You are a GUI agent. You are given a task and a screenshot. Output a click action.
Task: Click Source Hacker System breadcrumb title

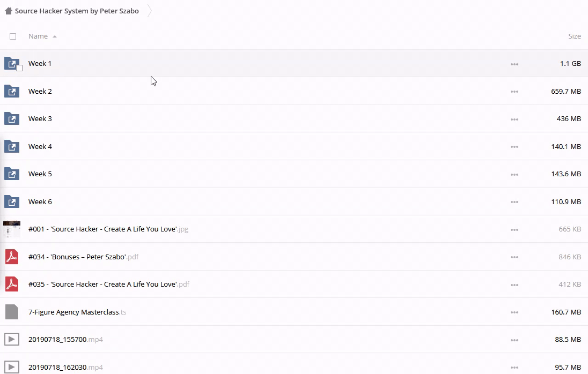(77, 11)
